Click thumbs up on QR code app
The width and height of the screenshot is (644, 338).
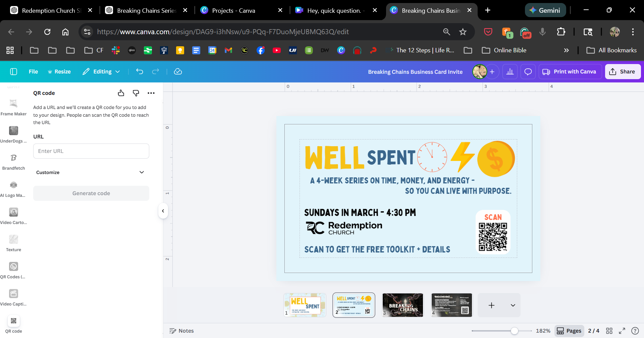[121, 93]
